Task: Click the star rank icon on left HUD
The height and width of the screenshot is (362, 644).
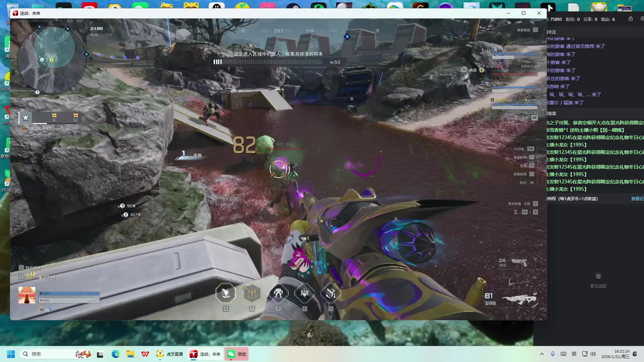Action: point(25,117)
